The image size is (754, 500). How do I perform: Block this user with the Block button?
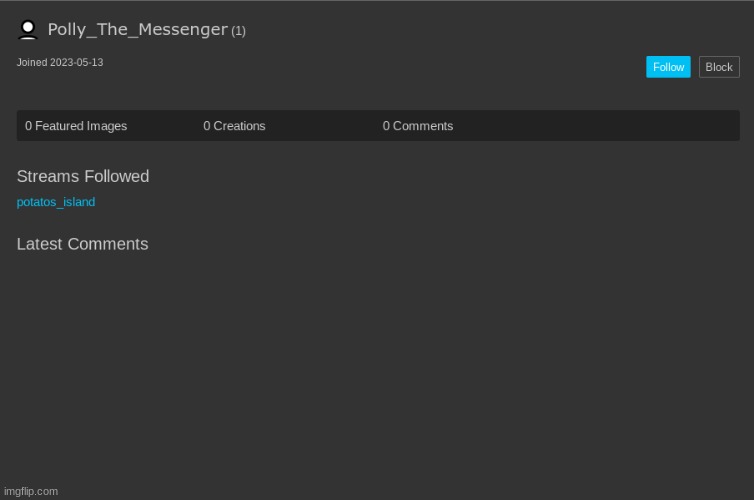pos(718,67)
